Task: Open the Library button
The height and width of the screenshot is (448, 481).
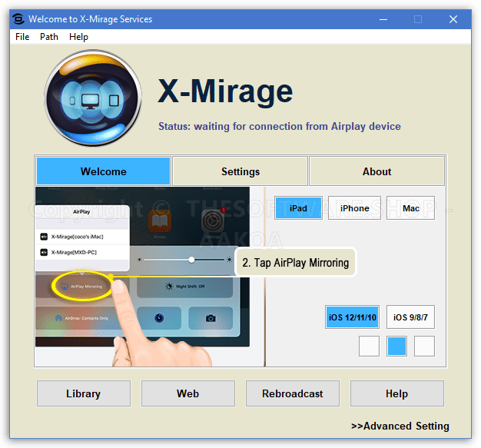Action: coord(83,393)
